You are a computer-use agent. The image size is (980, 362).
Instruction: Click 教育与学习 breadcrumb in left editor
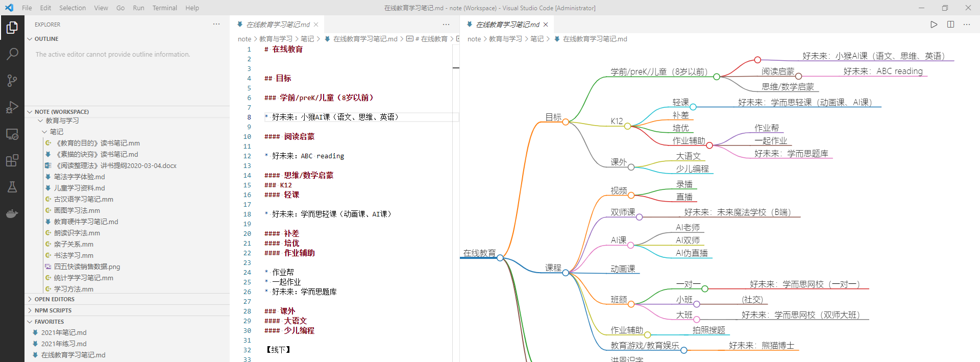click(x=276, y=39)
